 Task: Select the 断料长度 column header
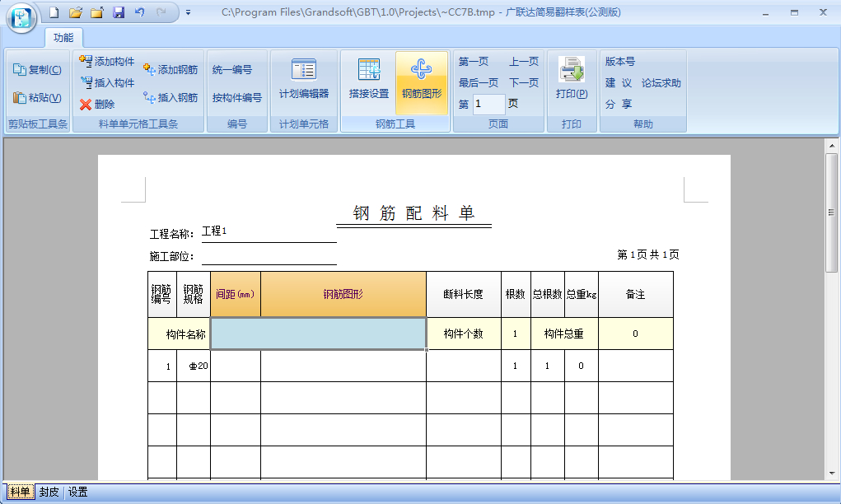464,294
